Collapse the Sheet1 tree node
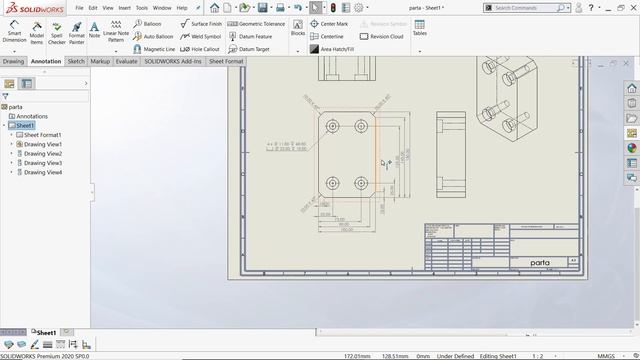Image resolution: width=640 pixels, height=360 pixels. coord(4,125)
